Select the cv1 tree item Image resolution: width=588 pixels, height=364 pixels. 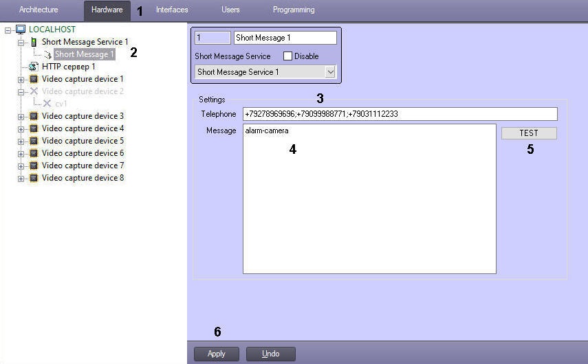[61, 104]
